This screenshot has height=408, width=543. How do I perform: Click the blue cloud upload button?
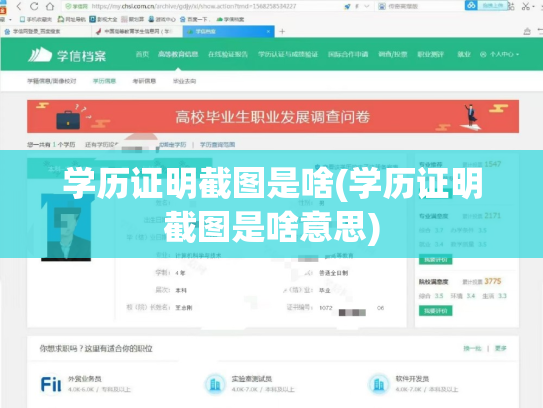(486, 6)
